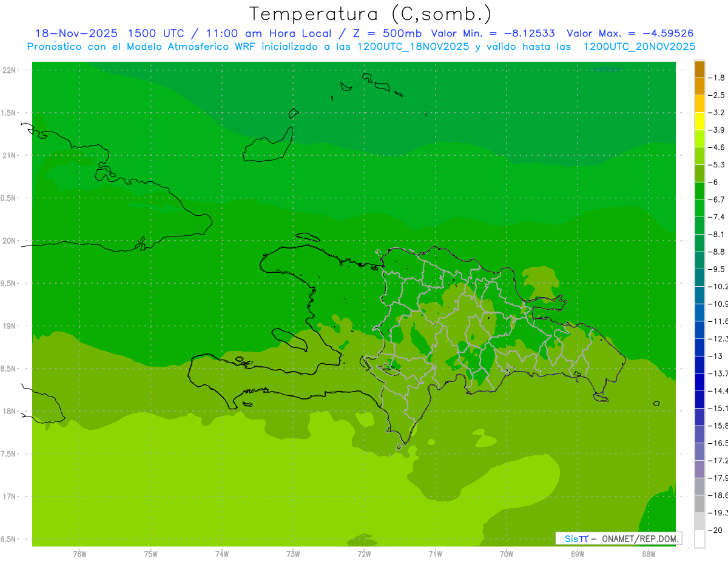The image size is (728, 562).
Task: Click the "75W" longitude axis label
Action: click(150, 554)
